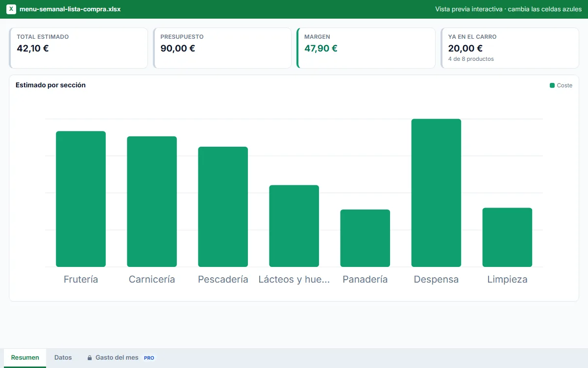Click the Despensa axis label

tap(436, 279)
